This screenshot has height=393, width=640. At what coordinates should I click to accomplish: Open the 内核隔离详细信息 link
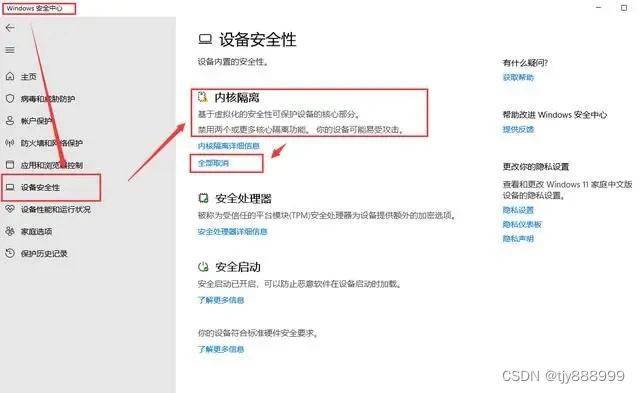229,146
